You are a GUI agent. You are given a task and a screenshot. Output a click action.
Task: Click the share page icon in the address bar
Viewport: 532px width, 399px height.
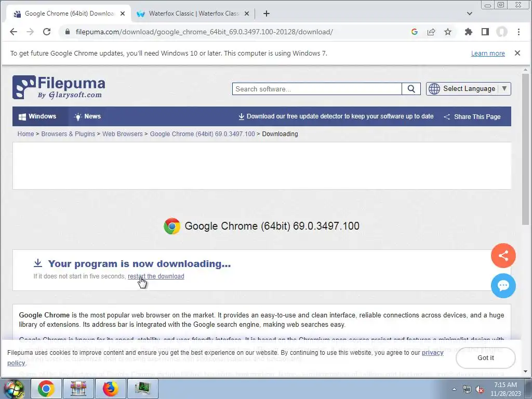tap(431, 32)
